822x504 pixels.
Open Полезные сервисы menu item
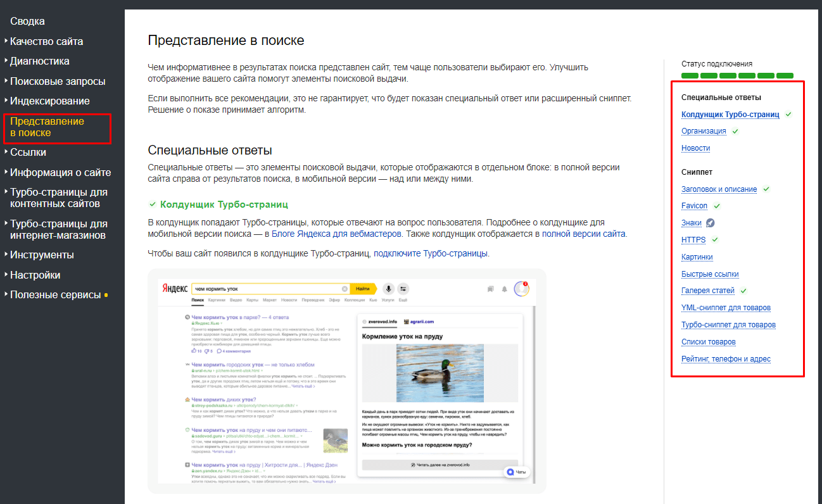tap(55, 295)
